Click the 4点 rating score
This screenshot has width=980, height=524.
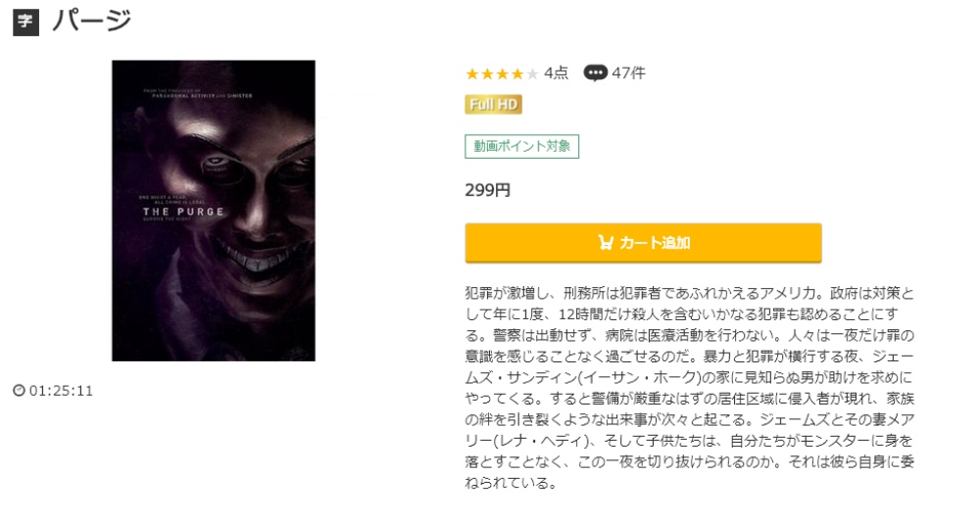click(x=556, y=73)
